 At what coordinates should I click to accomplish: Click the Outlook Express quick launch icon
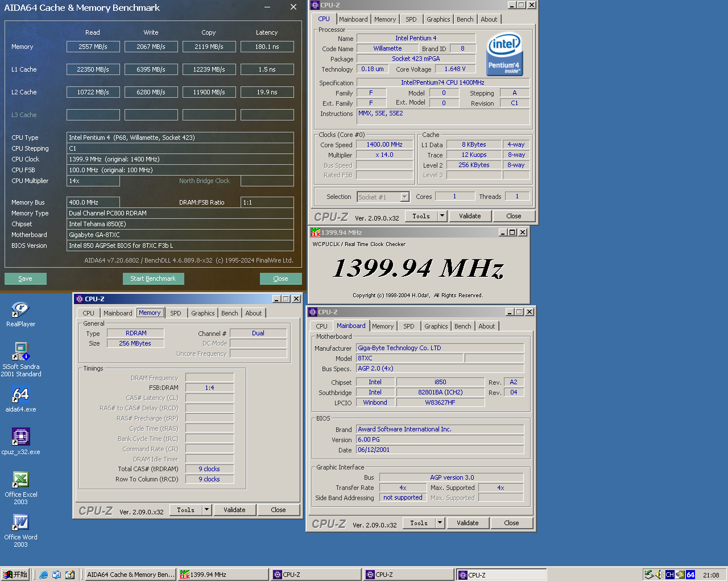coord(56,575)
